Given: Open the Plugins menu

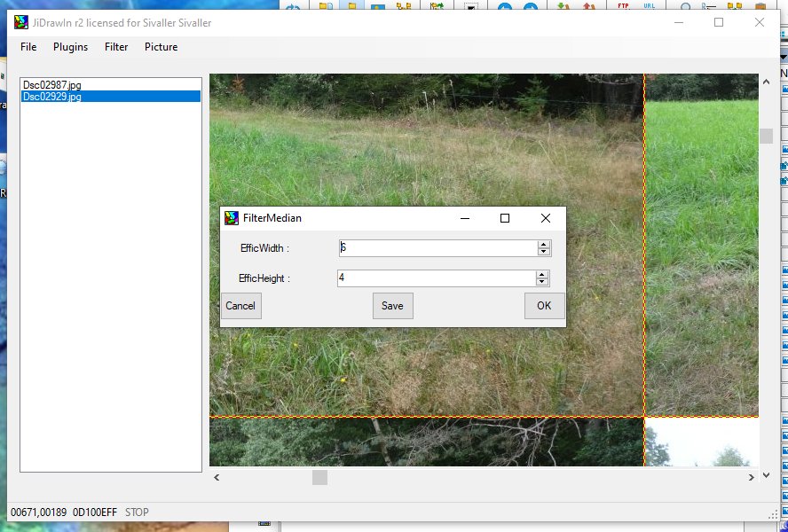Looking at the screenshot, I should pos(70,47).
